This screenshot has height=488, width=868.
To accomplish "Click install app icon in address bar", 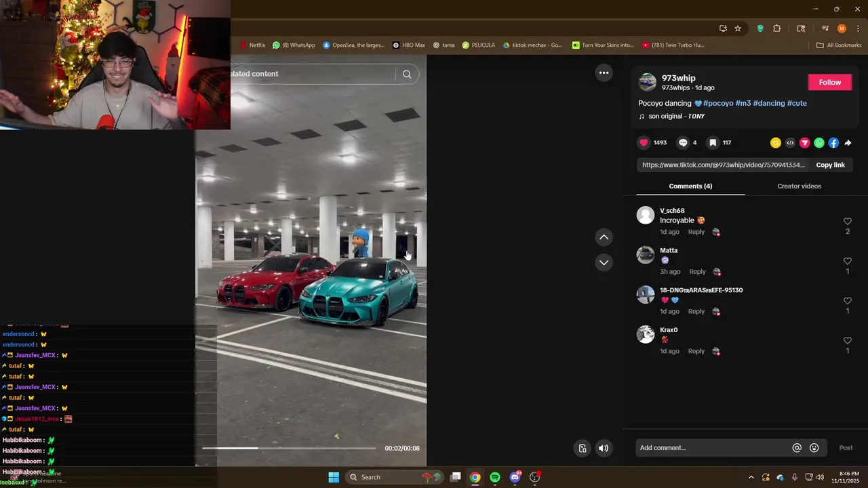I will [x=723, y=28].
